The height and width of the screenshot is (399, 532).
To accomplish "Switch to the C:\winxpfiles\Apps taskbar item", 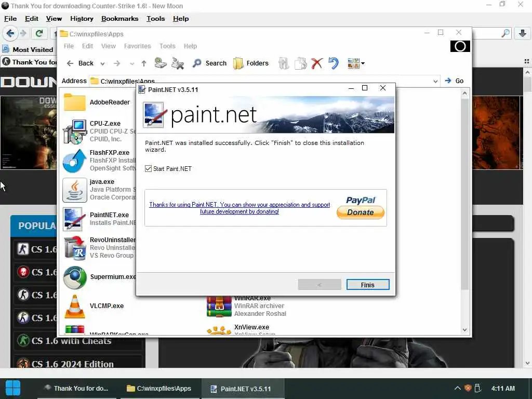I will pos(159,389).
